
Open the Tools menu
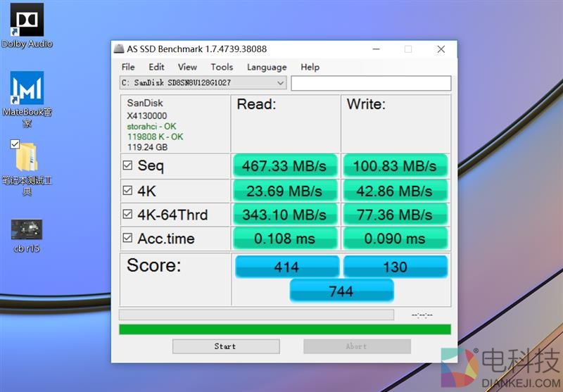pos(222,67)
